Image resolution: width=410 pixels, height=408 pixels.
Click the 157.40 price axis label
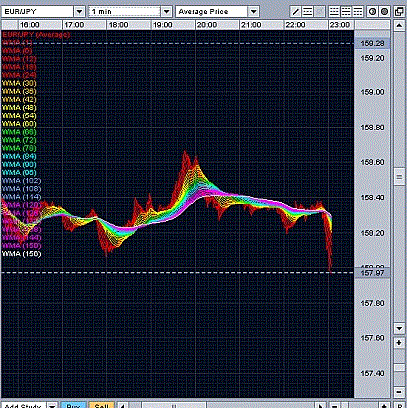tap(372, 373)
